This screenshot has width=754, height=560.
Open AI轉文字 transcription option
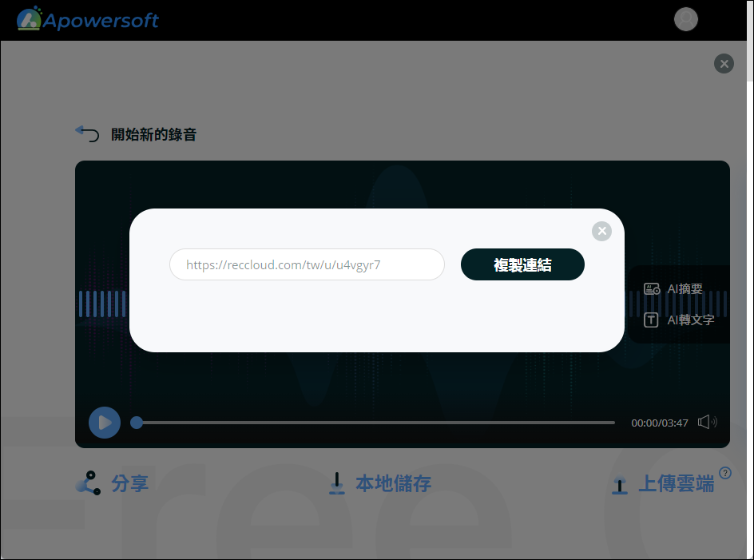point(678,320)
